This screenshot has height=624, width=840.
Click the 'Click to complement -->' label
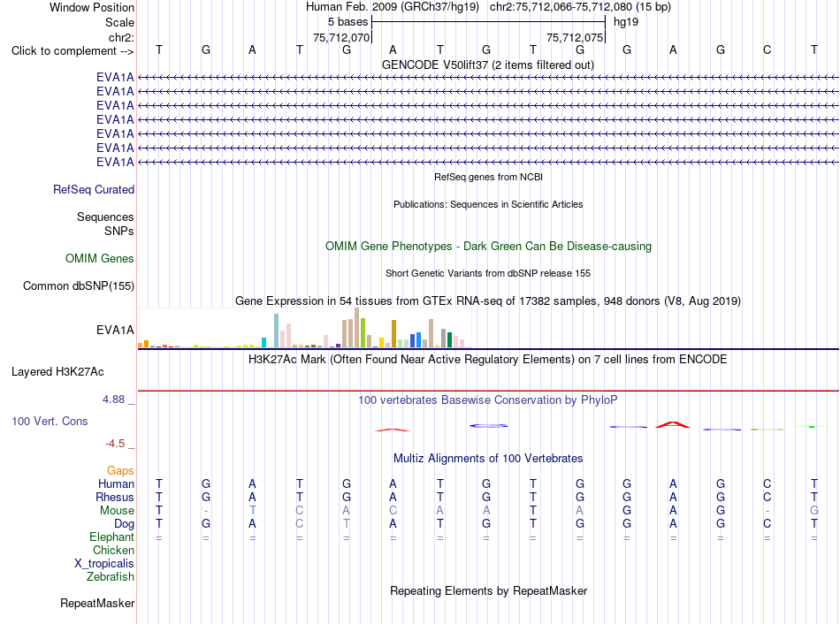click(x=73, y=51)
